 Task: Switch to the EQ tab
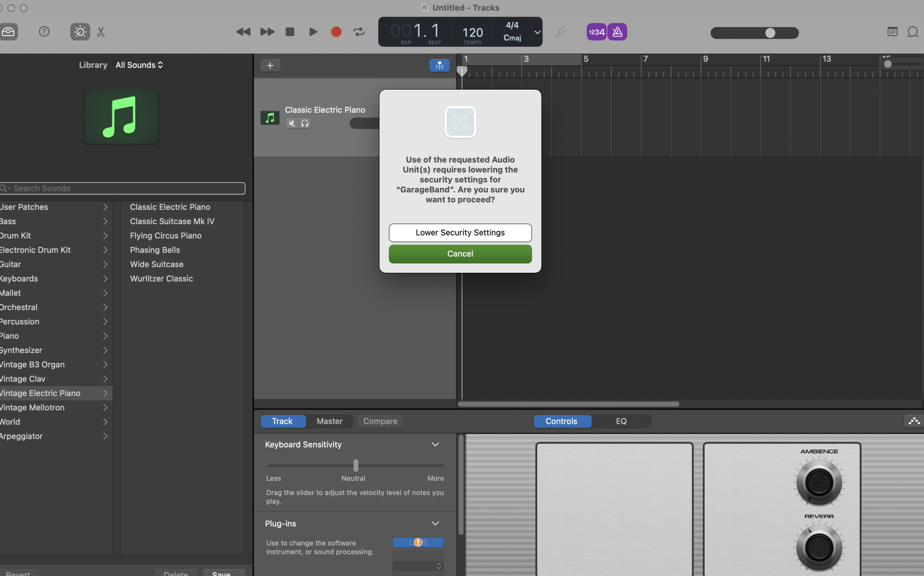coord(621,421)
